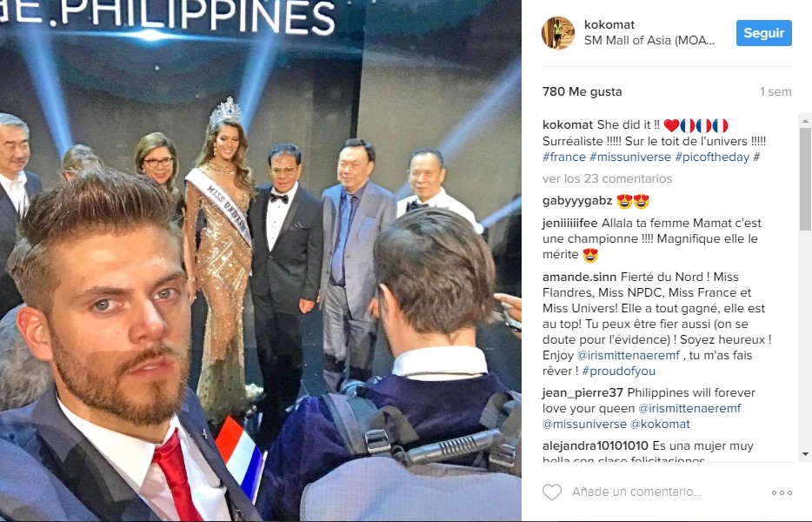Click the comments scrollbar up arrow

(805, 121)
